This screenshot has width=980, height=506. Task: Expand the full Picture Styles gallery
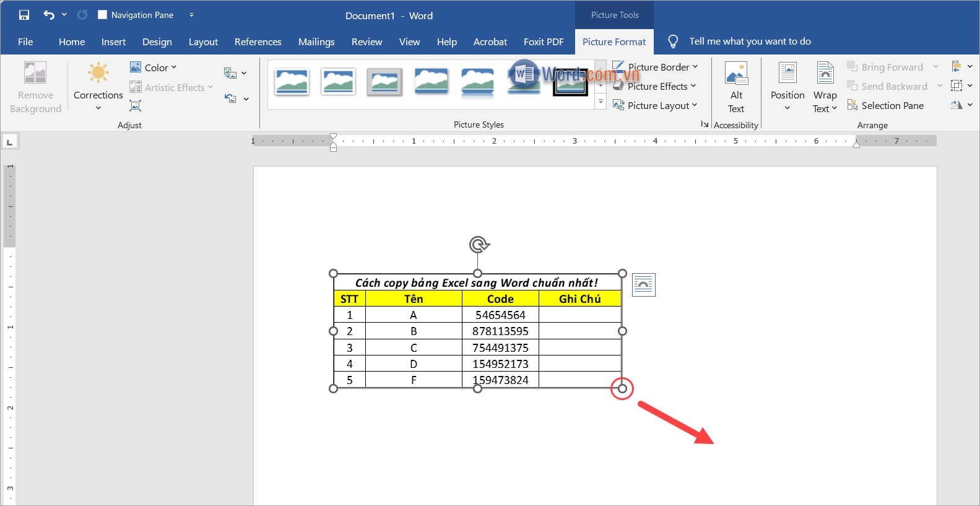601,102
